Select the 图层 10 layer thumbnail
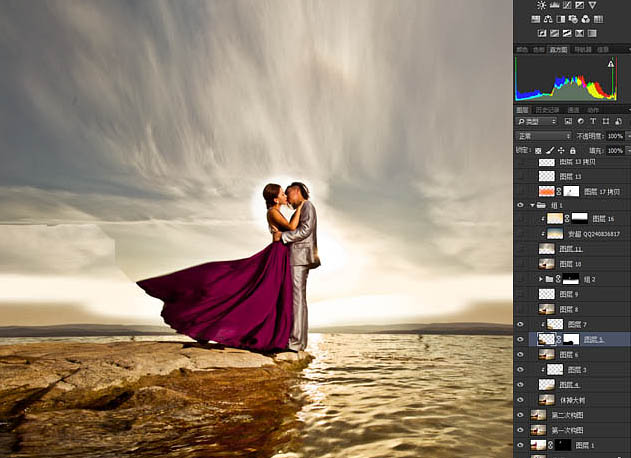The height and width of the screenshot is (458, 631). click(x=546, y=264)
